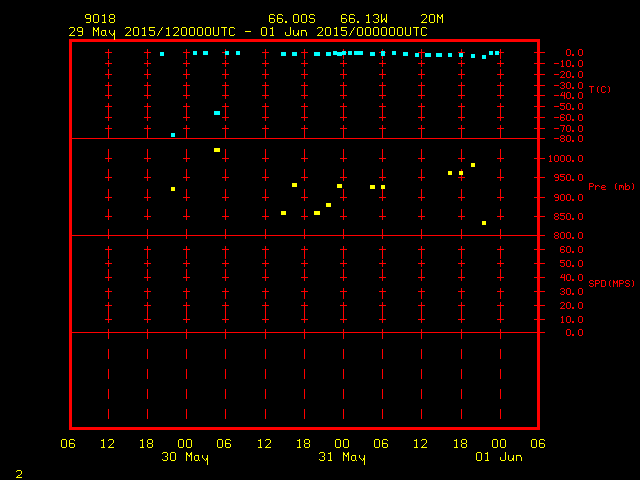Click the 30 May date label
Image resolution: width=640 pixels, height=480 pixels.
click(186, 457)
